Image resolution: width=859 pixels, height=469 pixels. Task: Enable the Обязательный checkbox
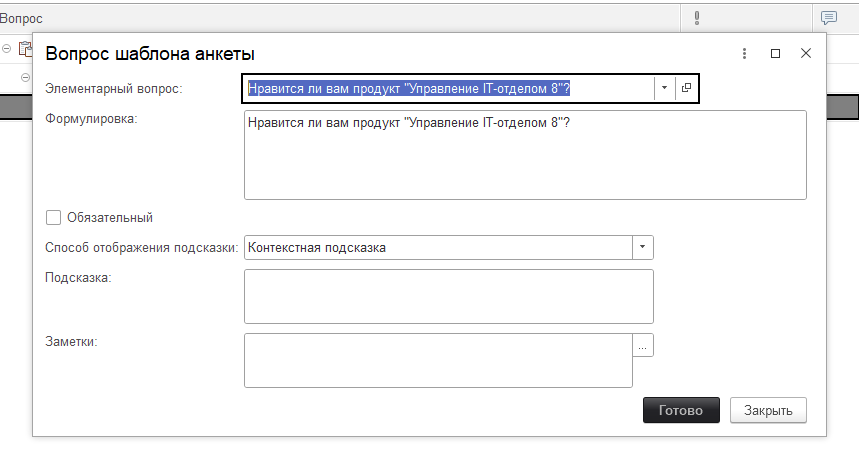[x=53, y=217]
